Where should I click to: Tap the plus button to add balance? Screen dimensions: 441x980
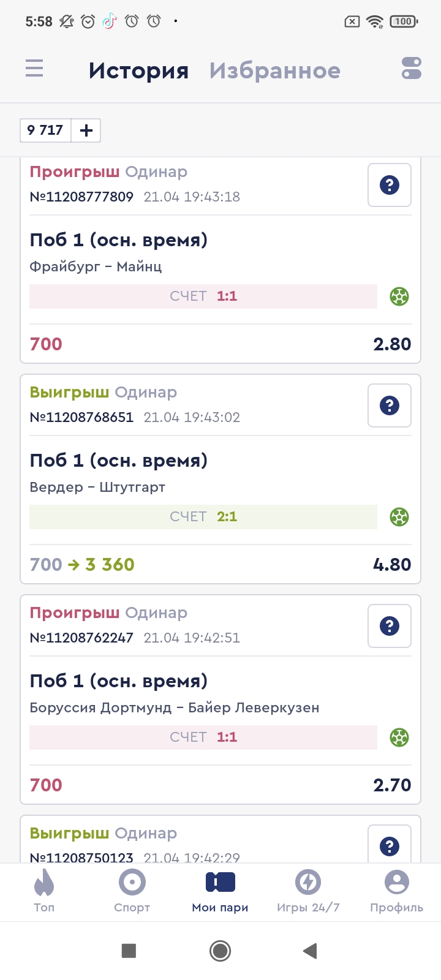click(x=86, y=130)
